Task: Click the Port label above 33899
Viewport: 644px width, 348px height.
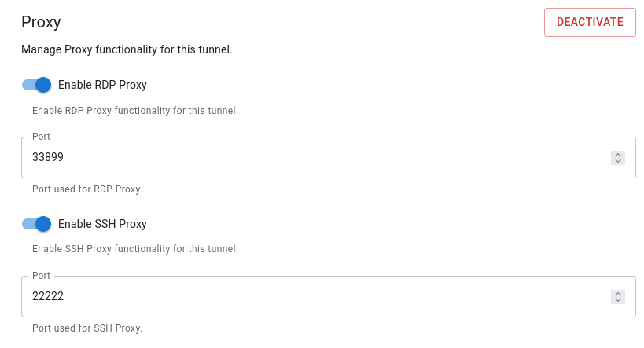Action: [41, 137]
